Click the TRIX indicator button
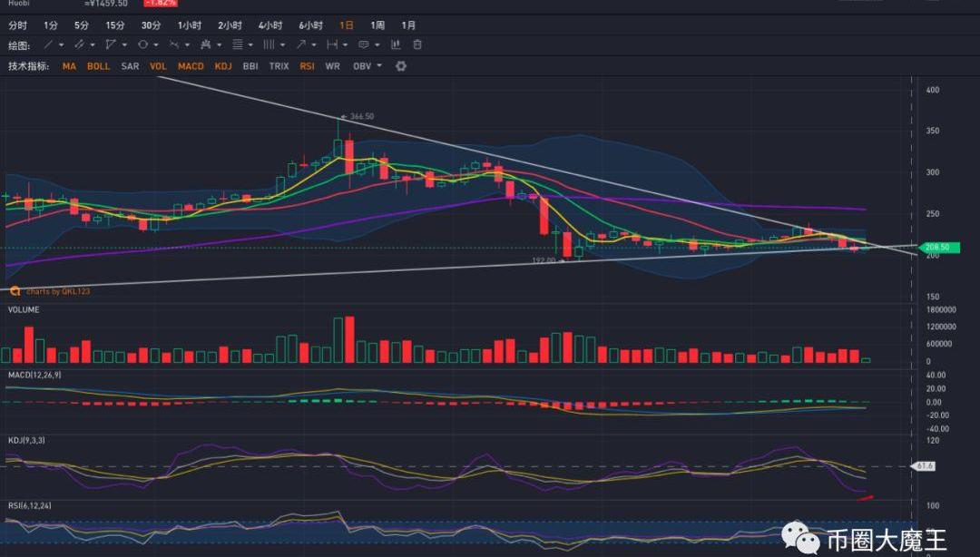Image resolution: width=980 pixels, height=557 pixels. [279, 66]
